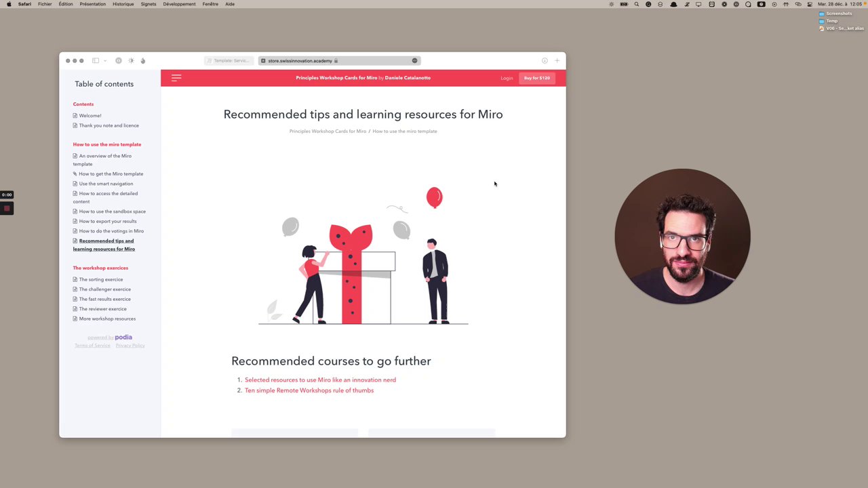Open the Signets menu

(149, 4)
